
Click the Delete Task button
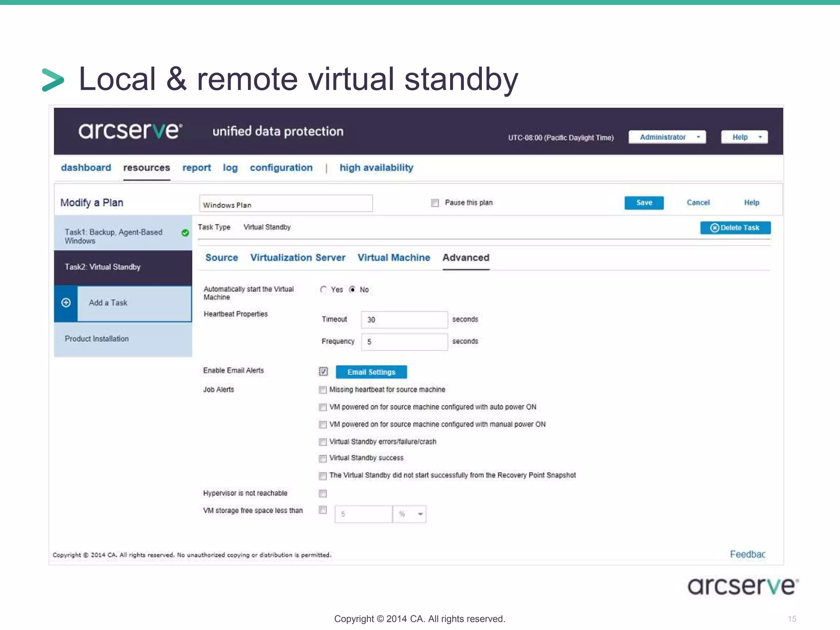click(735, 228)
